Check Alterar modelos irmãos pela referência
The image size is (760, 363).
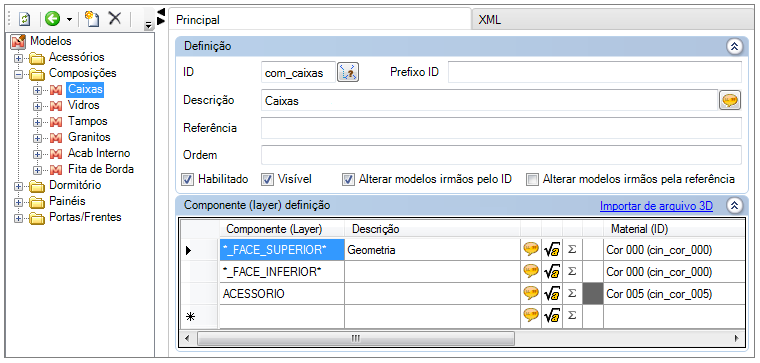(x=533, y=180)
